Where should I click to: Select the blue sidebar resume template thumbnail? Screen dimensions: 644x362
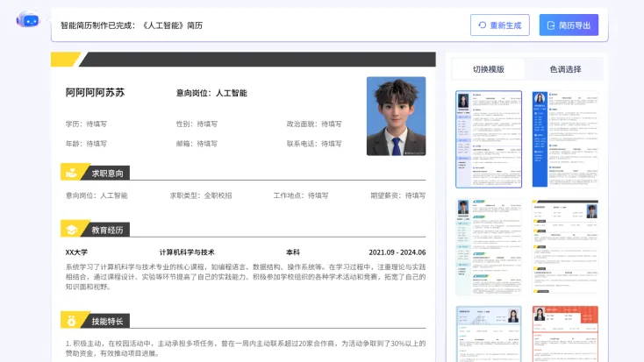(565, 139)
